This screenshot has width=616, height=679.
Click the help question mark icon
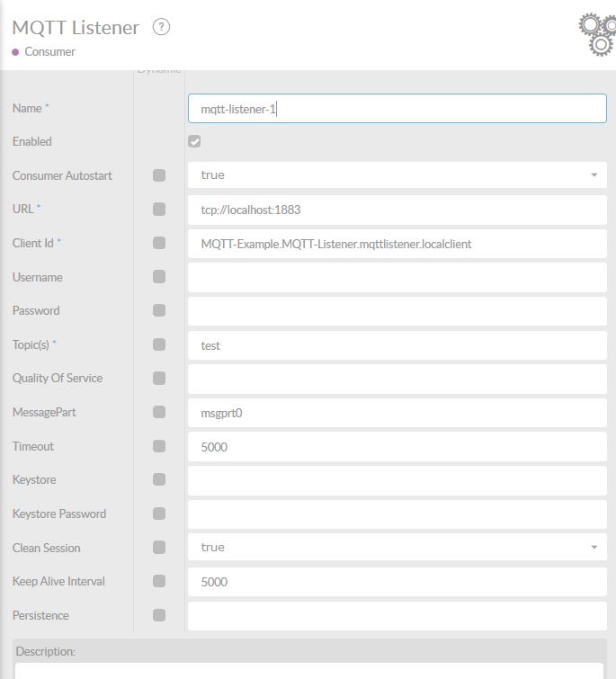click(161, 27)
